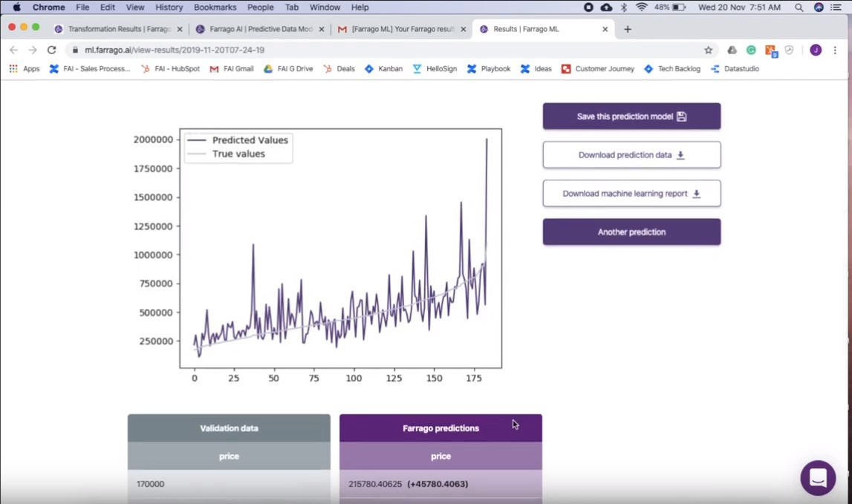Reload the current page
Screen dimensions: 852x504
tap(51, 50)
